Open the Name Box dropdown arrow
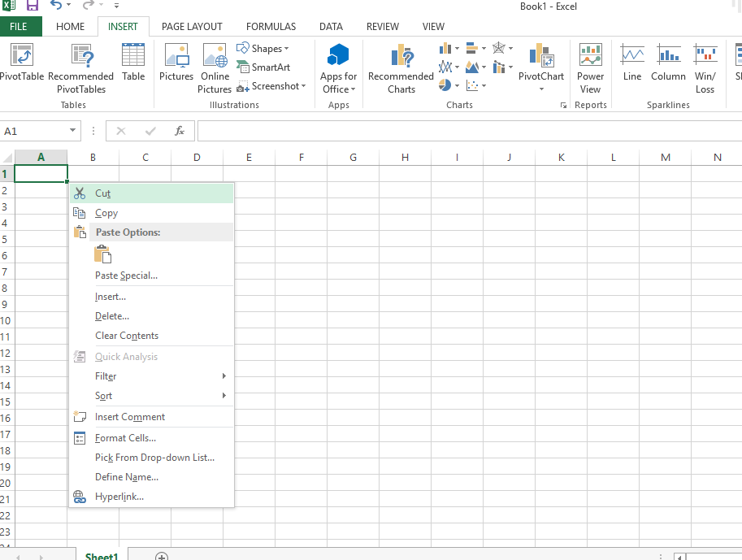742x560 pixels. [73, 131]
